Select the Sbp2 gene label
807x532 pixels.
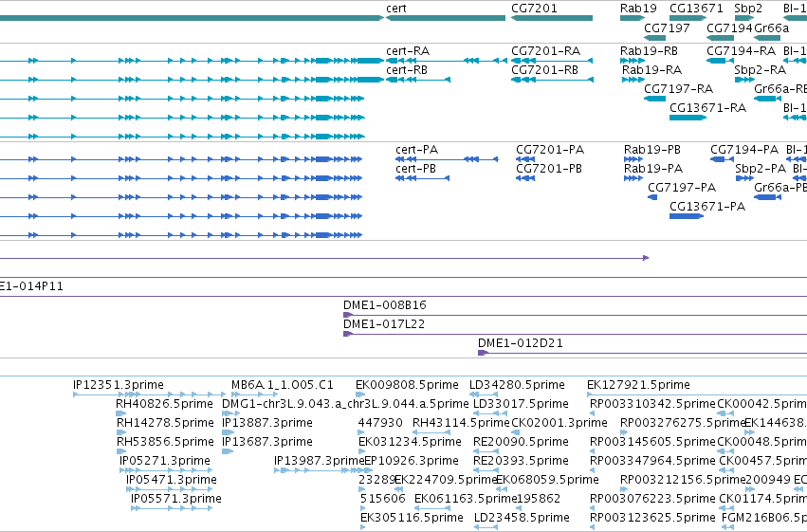748,9
